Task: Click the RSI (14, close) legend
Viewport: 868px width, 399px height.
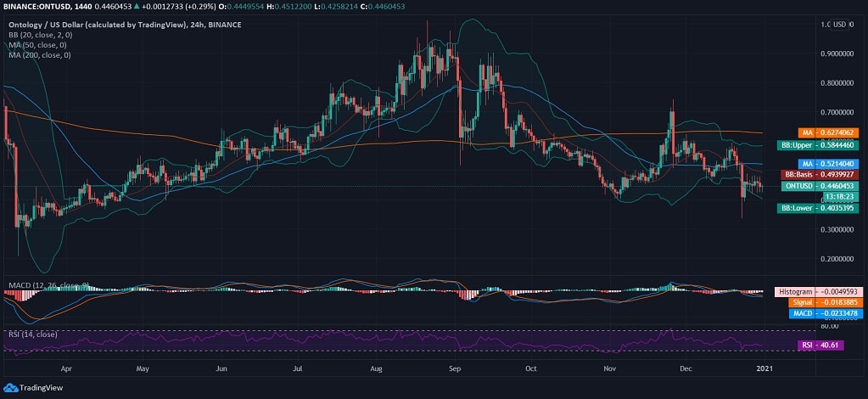Action: click(x=32, y=334)
